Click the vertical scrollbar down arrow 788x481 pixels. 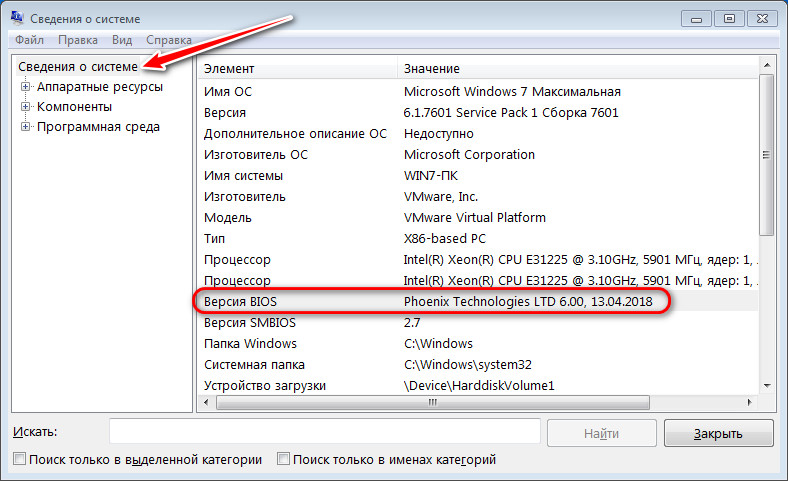click(766, 386)
